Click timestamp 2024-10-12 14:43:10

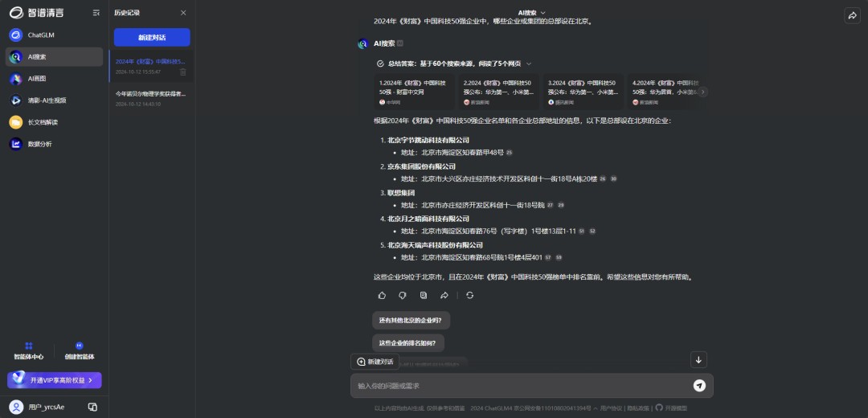(x=138, y=104)
